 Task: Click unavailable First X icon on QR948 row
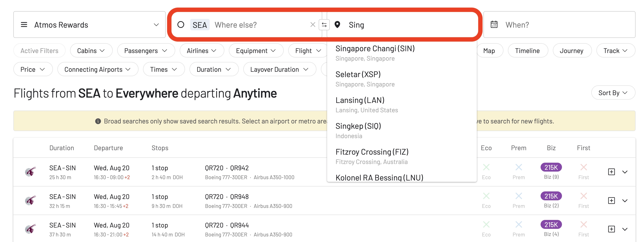(x=584, y=196)
